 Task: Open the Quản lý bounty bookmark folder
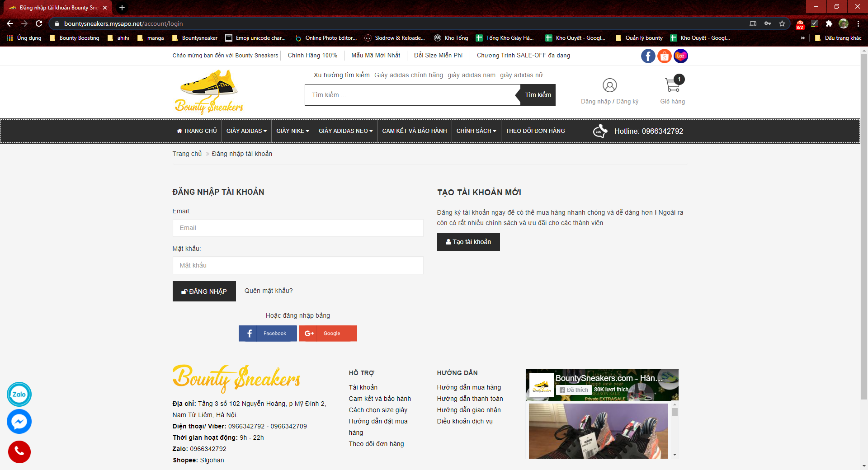pos(639,38)
